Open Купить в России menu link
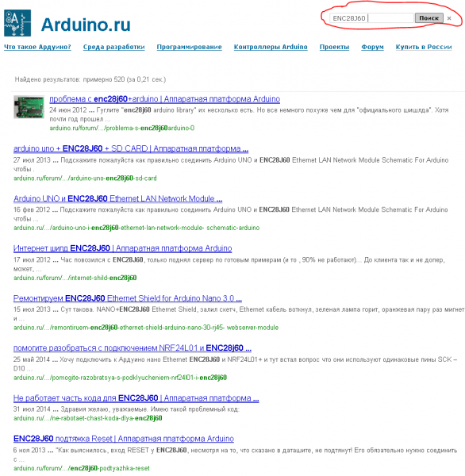 (424, 47)
